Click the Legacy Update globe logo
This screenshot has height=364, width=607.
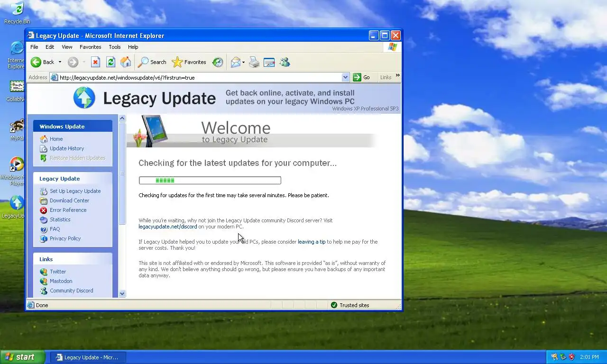84,98
